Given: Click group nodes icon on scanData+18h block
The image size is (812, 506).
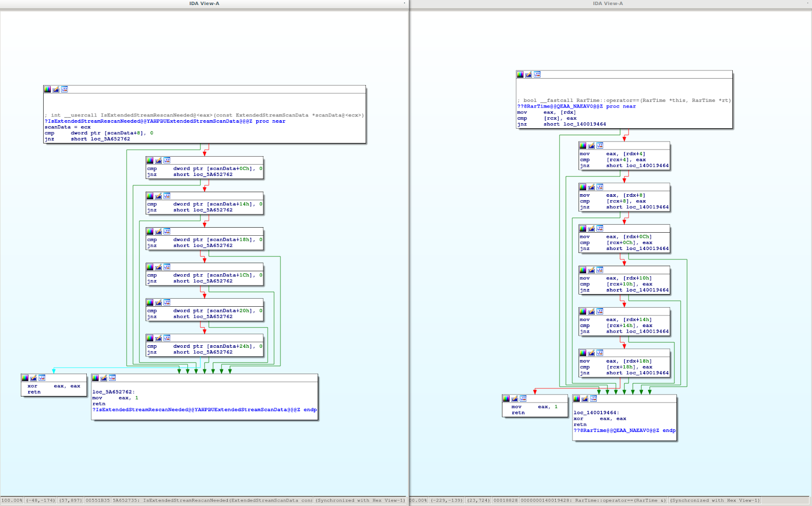Looking at the screenshot, I should pos(167,231).
